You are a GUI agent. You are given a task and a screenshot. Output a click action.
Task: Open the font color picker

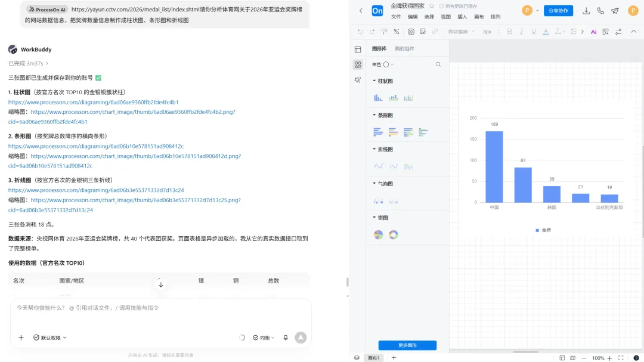[x=546, y=32]
